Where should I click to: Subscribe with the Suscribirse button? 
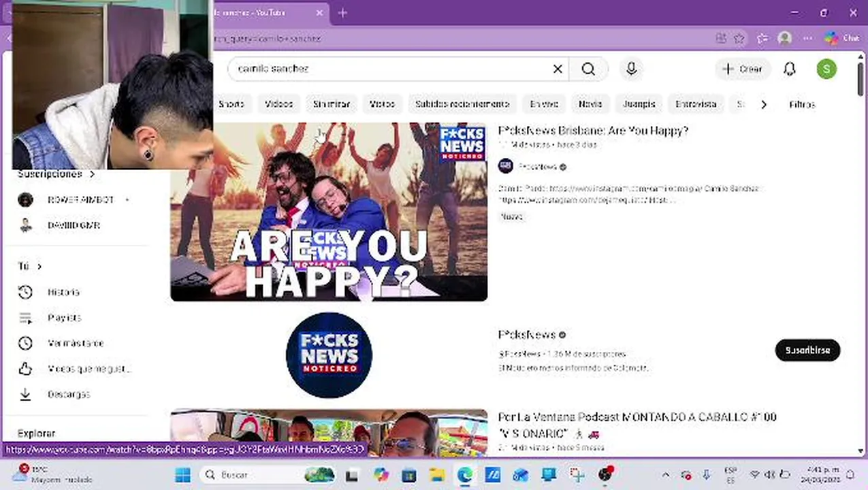point(807,350)
